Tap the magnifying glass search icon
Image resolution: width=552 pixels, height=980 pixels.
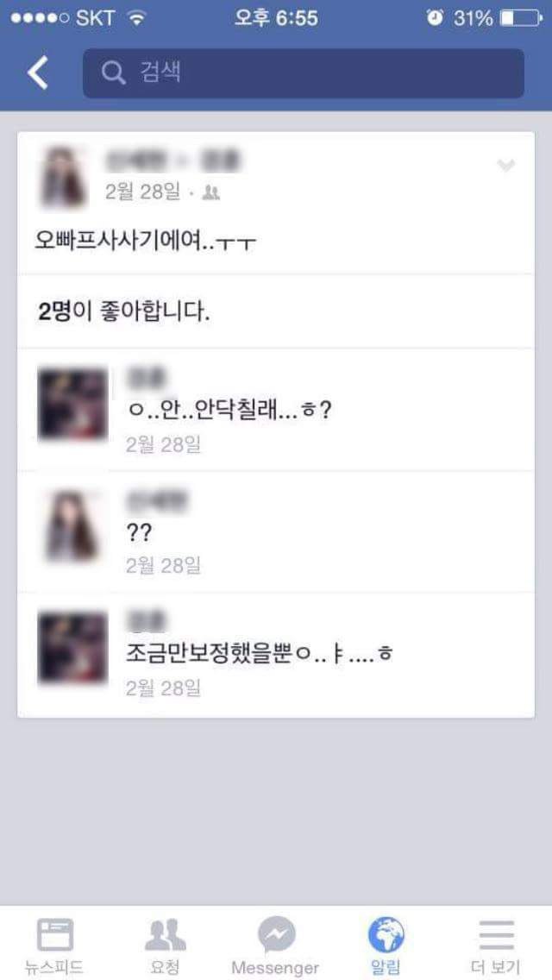pyautogui.click(x=113, y=73)
